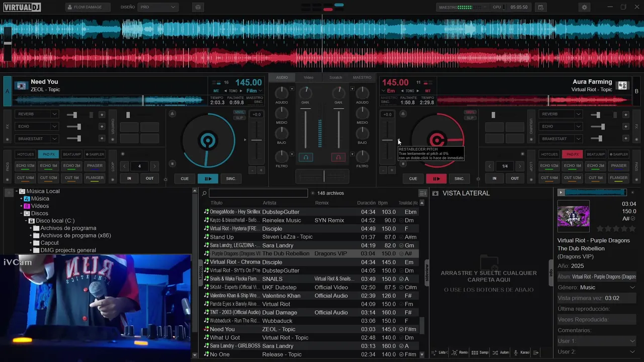644x362 pixels.
Task: Toggle deck B SINC. button
Action: pos(459,178)
